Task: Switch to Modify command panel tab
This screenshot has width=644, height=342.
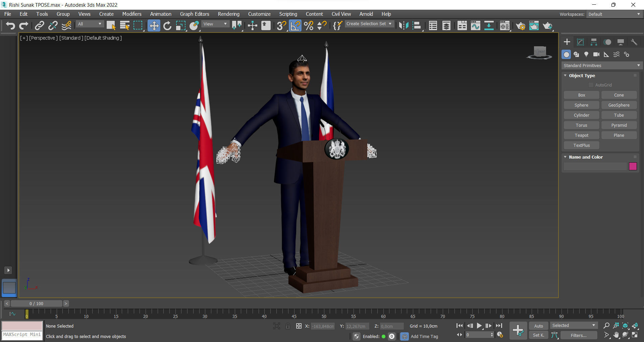Action: pyautogui.click(x=580, y=42)
